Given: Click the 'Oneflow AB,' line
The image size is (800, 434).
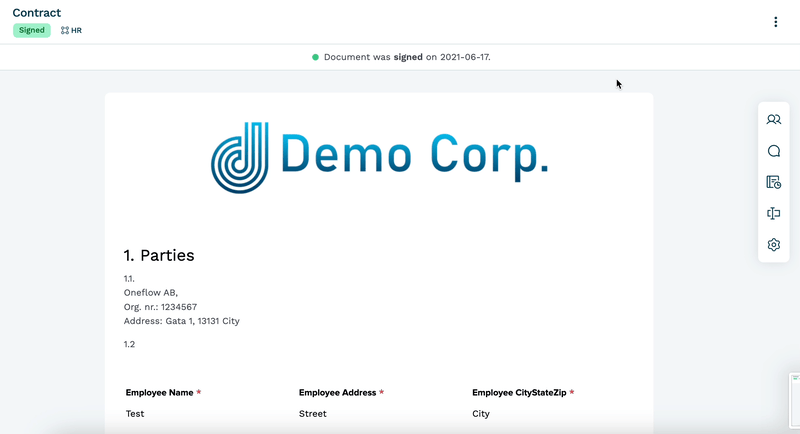Looking at the screenshot, I should 151,293.
